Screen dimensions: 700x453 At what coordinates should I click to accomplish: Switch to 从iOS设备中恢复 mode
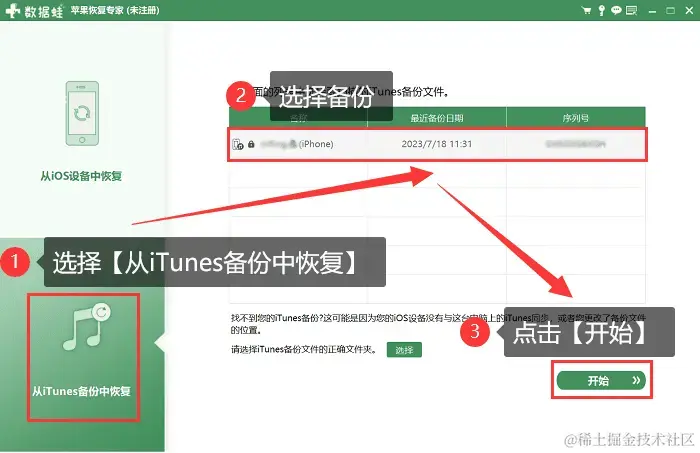pos(81,176)
